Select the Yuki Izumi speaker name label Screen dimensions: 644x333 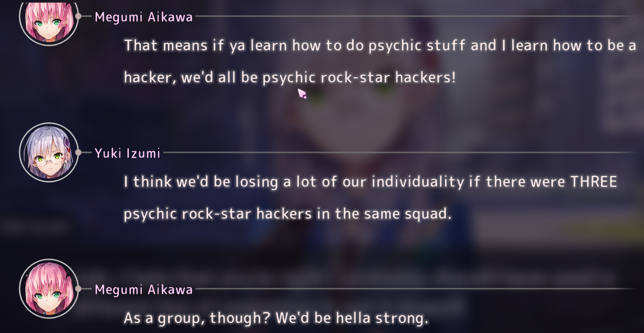click(128, 153)
